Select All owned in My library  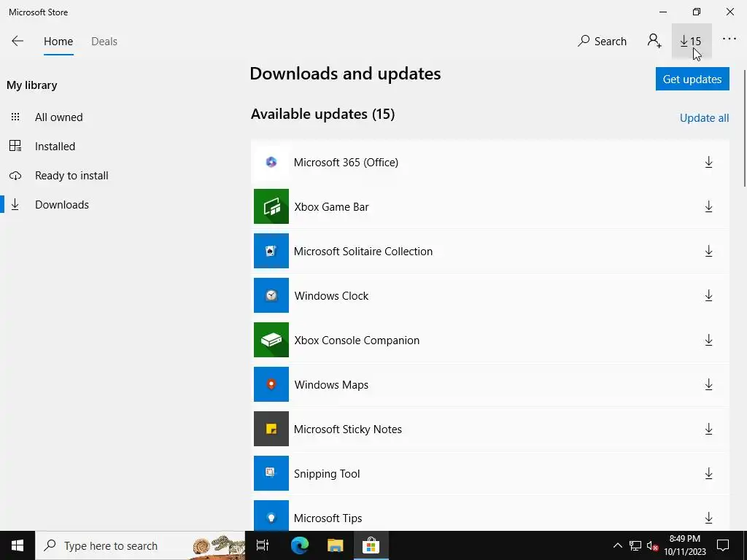[x=58, y=117]
